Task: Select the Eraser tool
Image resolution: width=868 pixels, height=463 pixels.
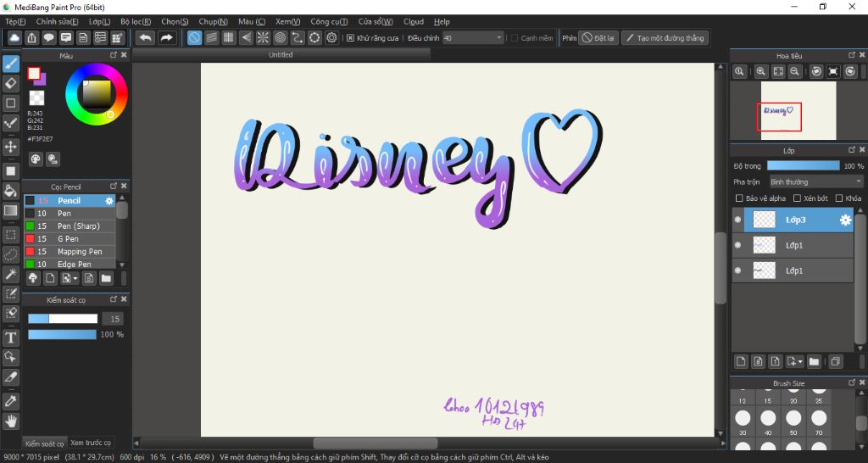Action: (x=10, y=84)
